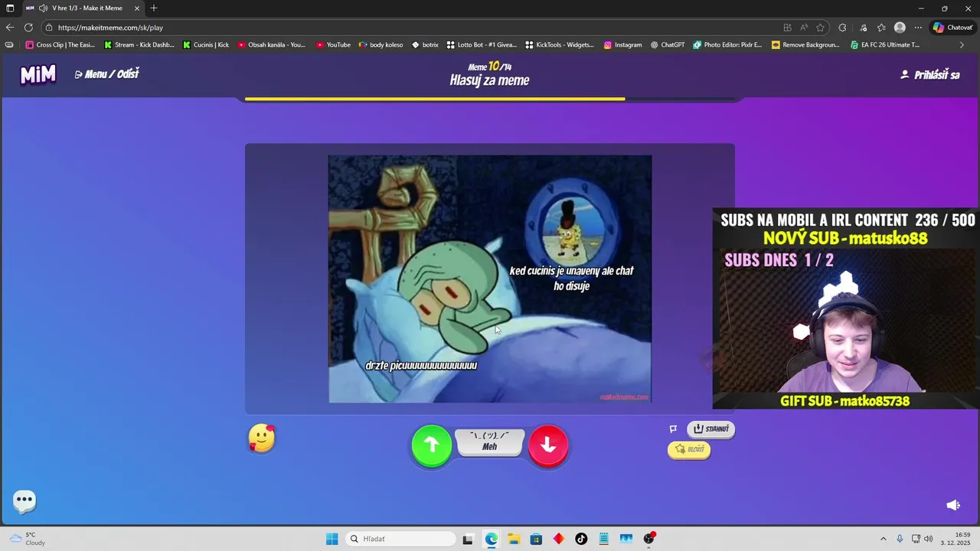
Task: Open Cross Clip bookmark
Action: (60, 45)
